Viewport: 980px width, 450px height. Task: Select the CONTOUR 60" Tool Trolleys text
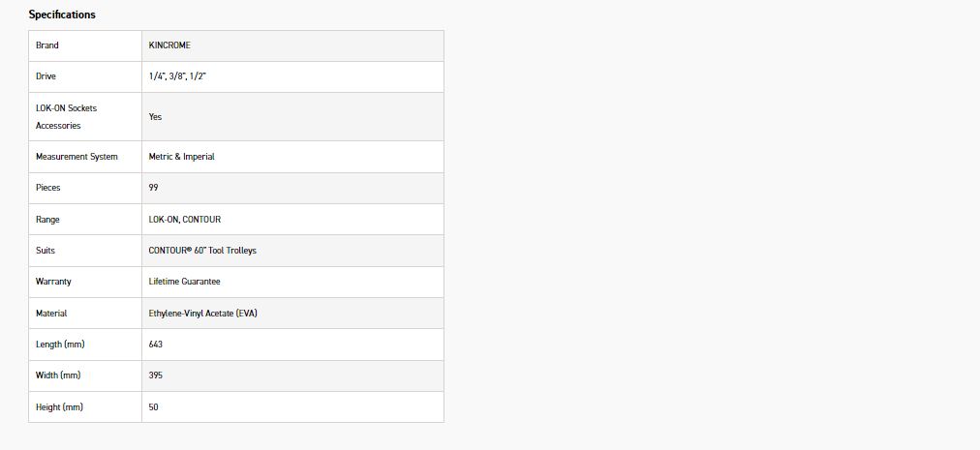point(202,251)
